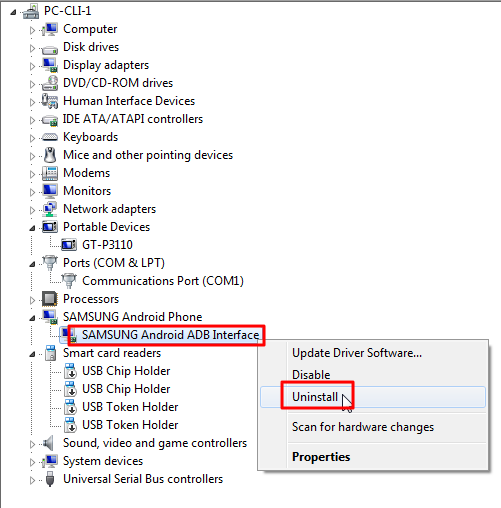
Task: Select the PC-CLI-1 label
Action: coord(68,11)
